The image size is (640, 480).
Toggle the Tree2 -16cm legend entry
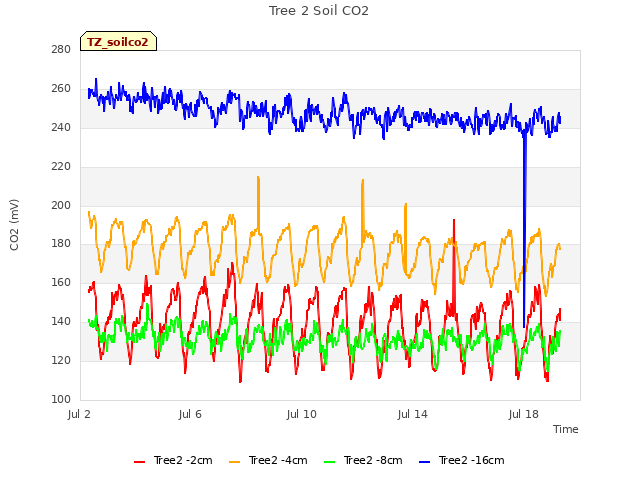(462, 460)
